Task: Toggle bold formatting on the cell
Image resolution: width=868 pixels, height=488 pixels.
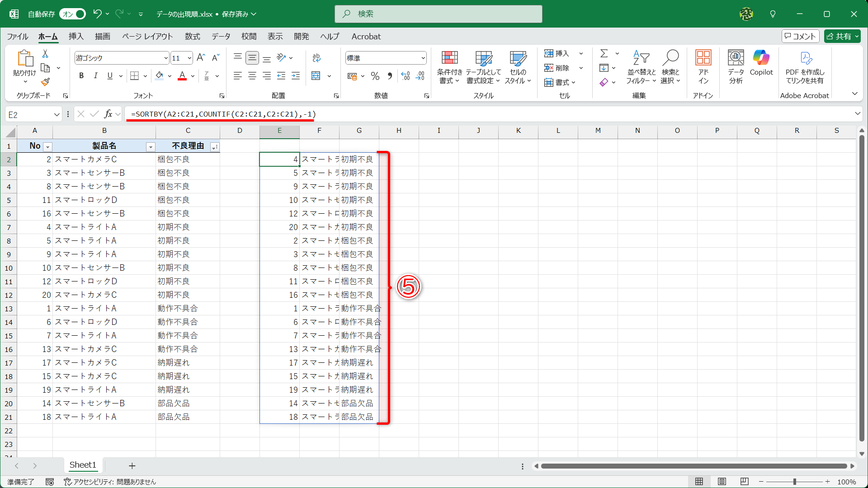Action: 81,75
